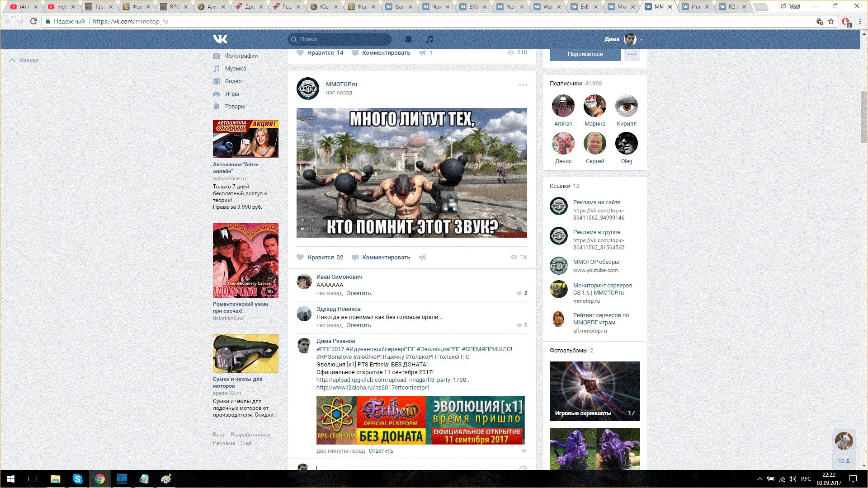868x488 pixels.
Task: Go back up with Наверх
Action: (24, 60)
